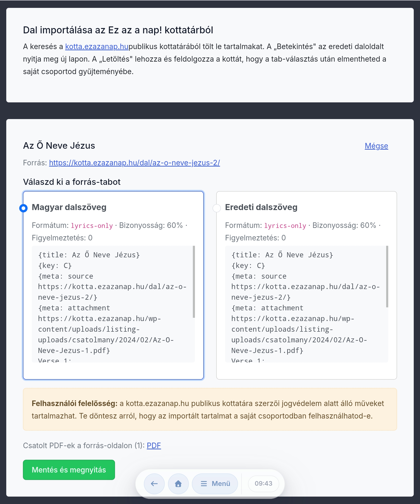Click the Mentés és megnyitás button
This screenshot has width=420, height=504.
coord(69,470)
